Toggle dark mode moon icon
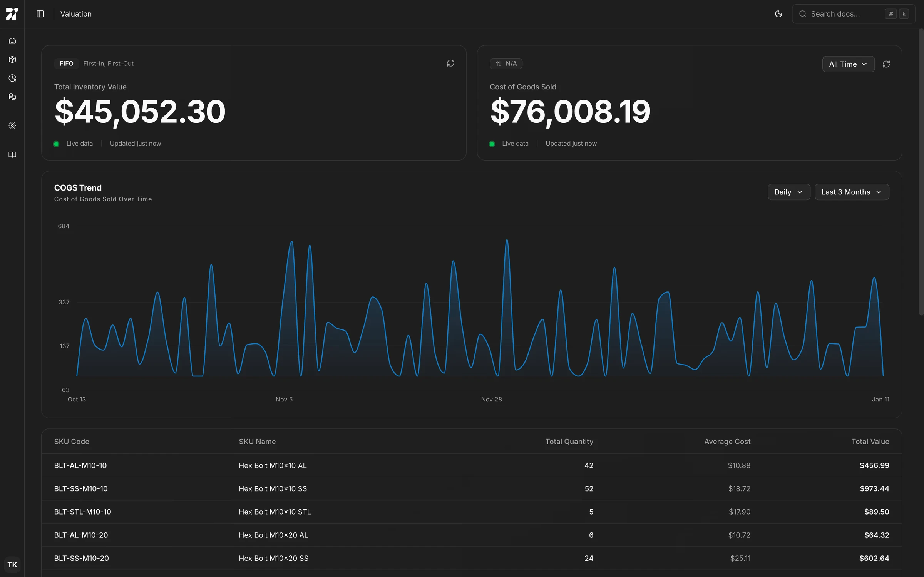Viewport: 924px width, 577px height. (778, 14)
